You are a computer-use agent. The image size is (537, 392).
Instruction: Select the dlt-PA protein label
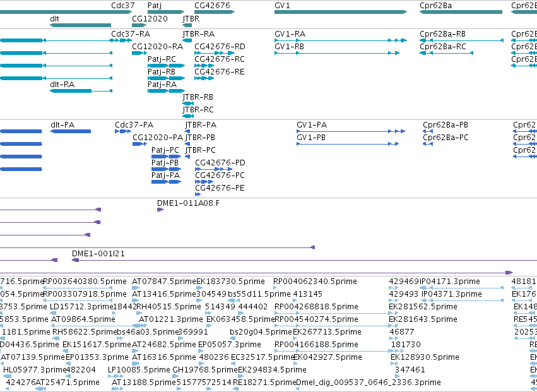pos(62,125)
